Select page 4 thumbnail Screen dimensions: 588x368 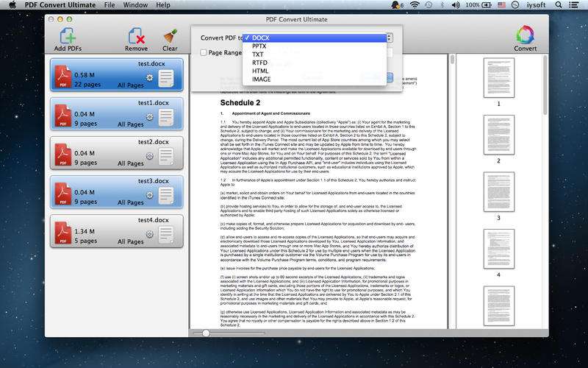coord(499,249)
